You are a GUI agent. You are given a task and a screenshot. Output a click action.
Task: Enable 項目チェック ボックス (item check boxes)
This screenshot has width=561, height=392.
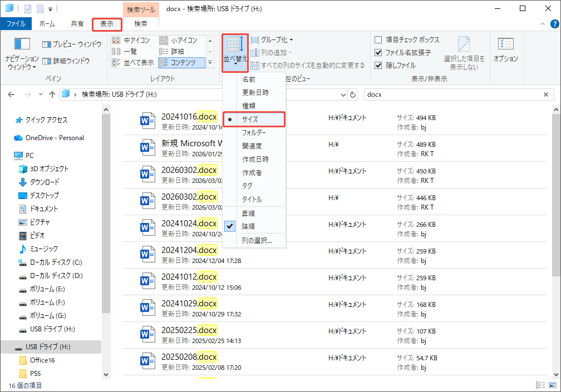tap(379, 39)
